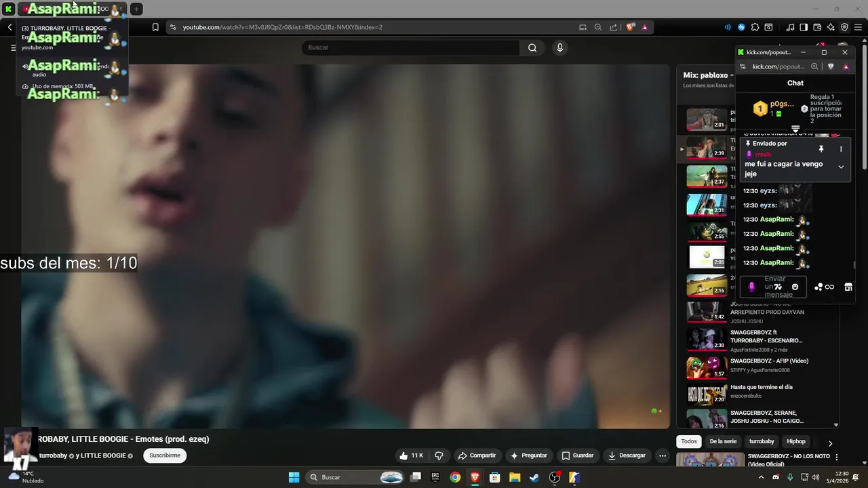The image size is (868, 488).
Task: Collapse Kick chat leaderboard handle
Action: coord(795,129)
